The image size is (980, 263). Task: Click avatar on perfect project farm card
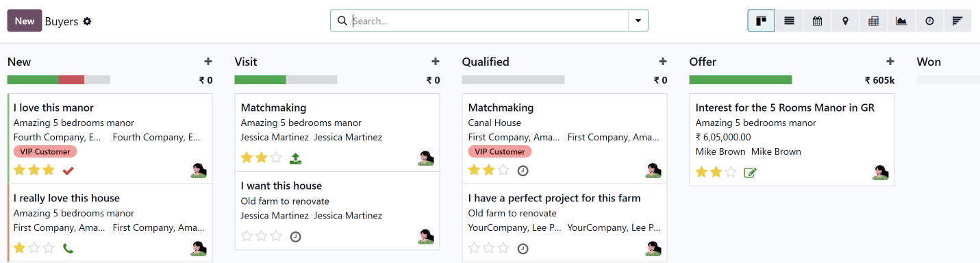[x=653, y=249]
